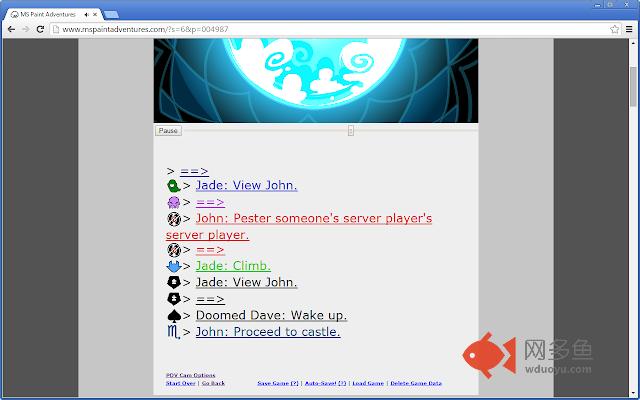Click the round icon beside the red ==> link
The height and width of the screenshot is (400, 640).
point(174,250)
